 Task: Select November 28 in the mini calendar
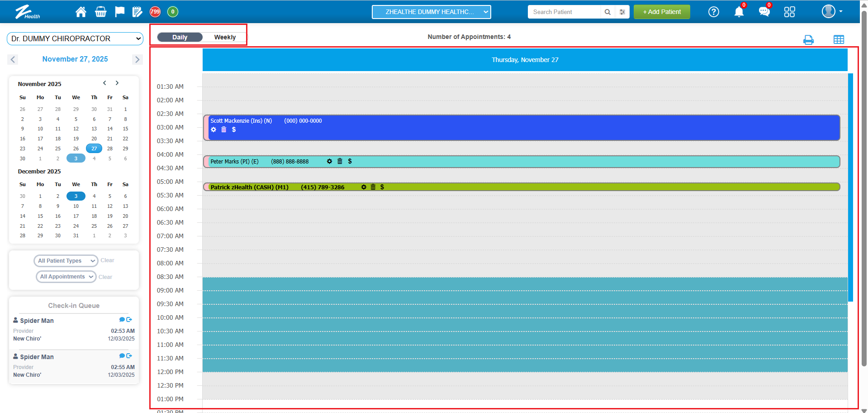pyautogui.click(x=110, y=149)
